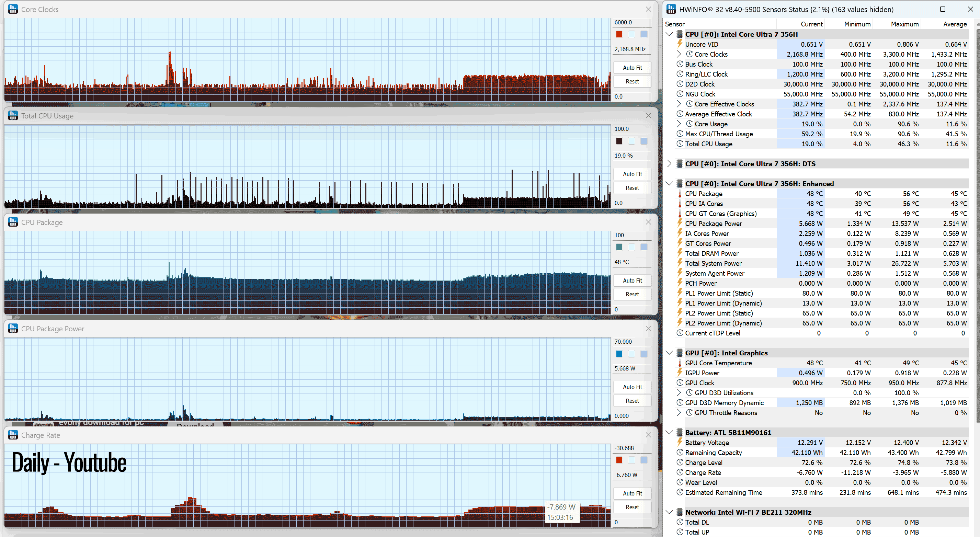Click the lightning icon beside CPU Package Power
The image size is (980, 537).
(x=680, y=223)
